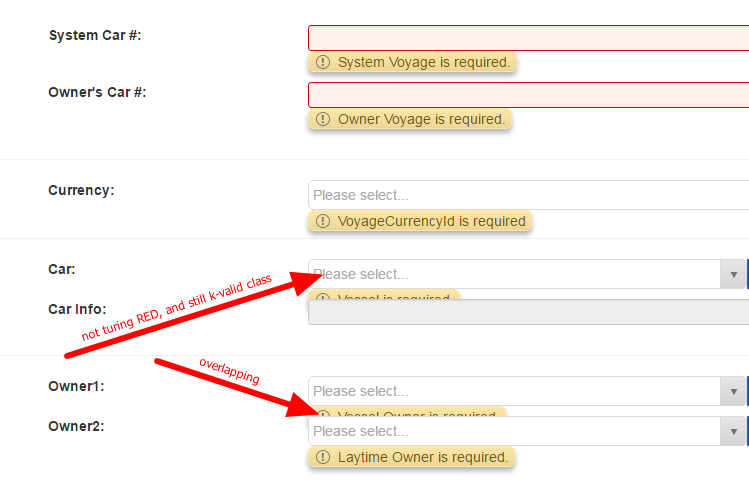Screen dimensions: 749x493
Task: Click the VoyageCurrencyId warning icon
Action: pos(322,221)
